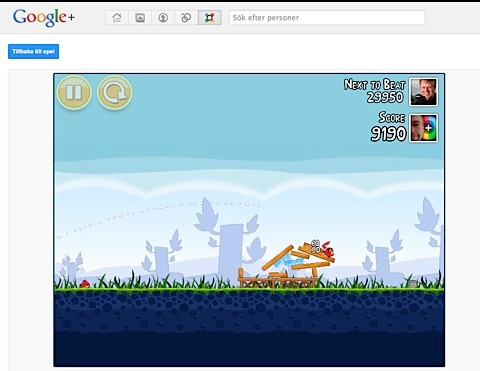
Task: Click the 'Score' label
Action: 392,118
